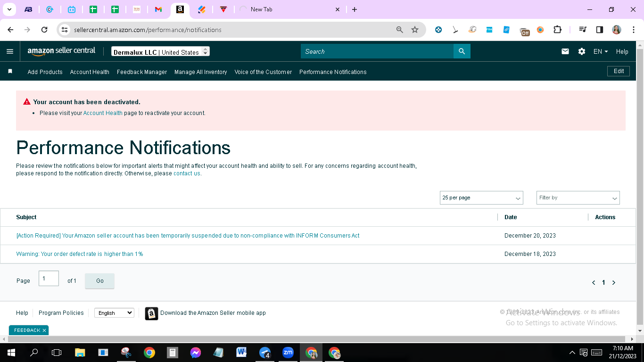
Task: Open the Windows Start menu
Action: click(11, 352)
